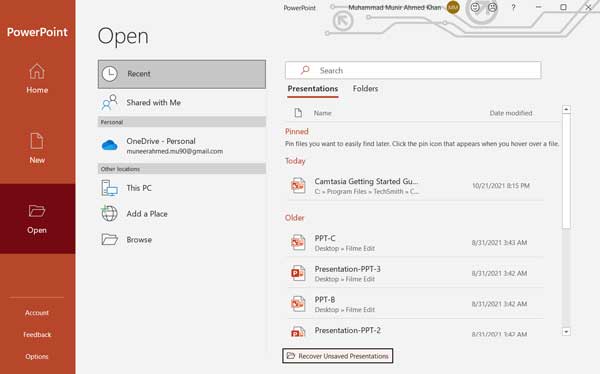Click the OneDrive cloud icon
Screen dimensions: 600x374
point(109,145)
